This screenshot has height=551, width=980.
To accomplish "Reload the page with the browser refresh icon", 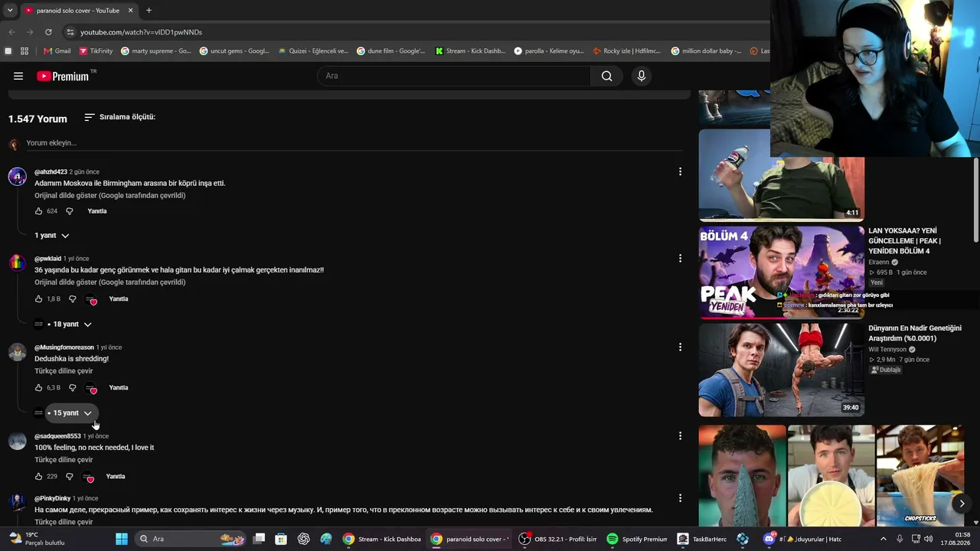I will coord(48,32).
